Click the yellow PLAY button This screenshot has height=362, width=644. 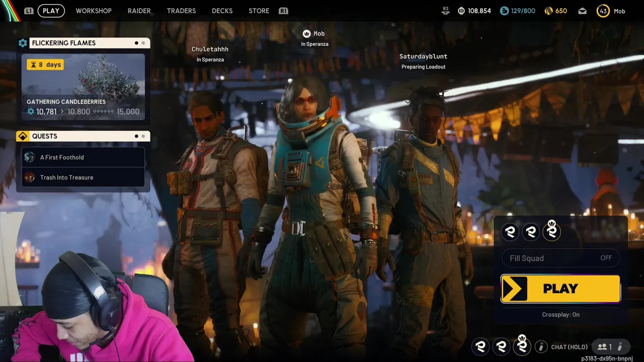(560, 289)
